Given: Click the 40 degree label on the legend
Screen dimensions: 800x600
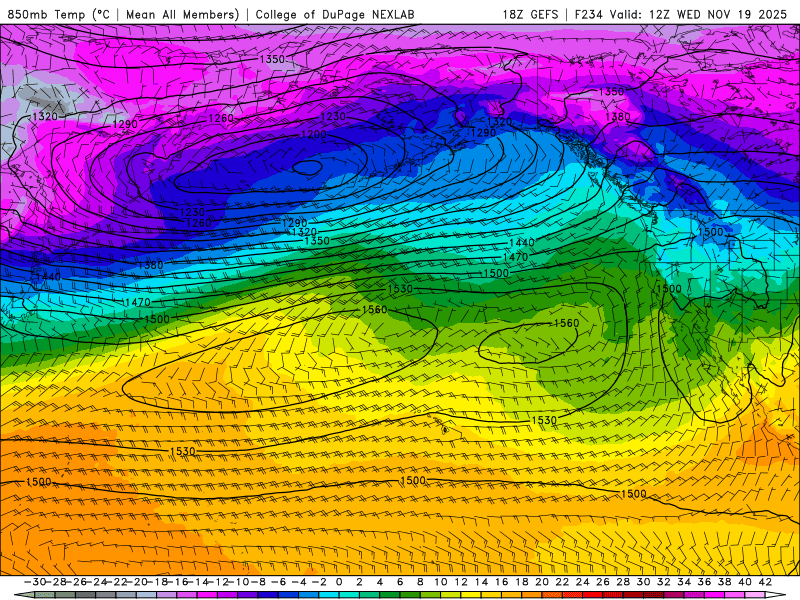Looking at the screenshot, I should point(745,582).
